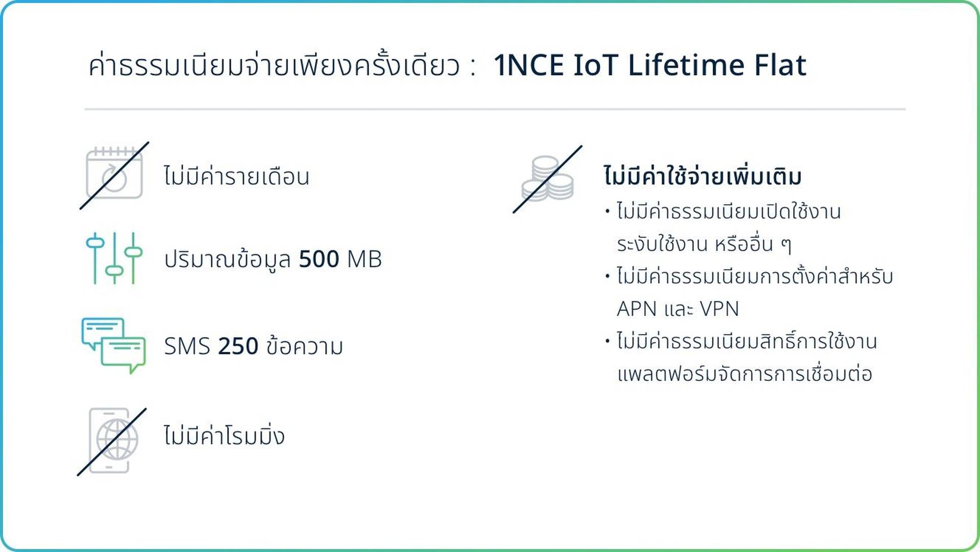
Task: Click the bold 500 number
Action: pos(319,259)
